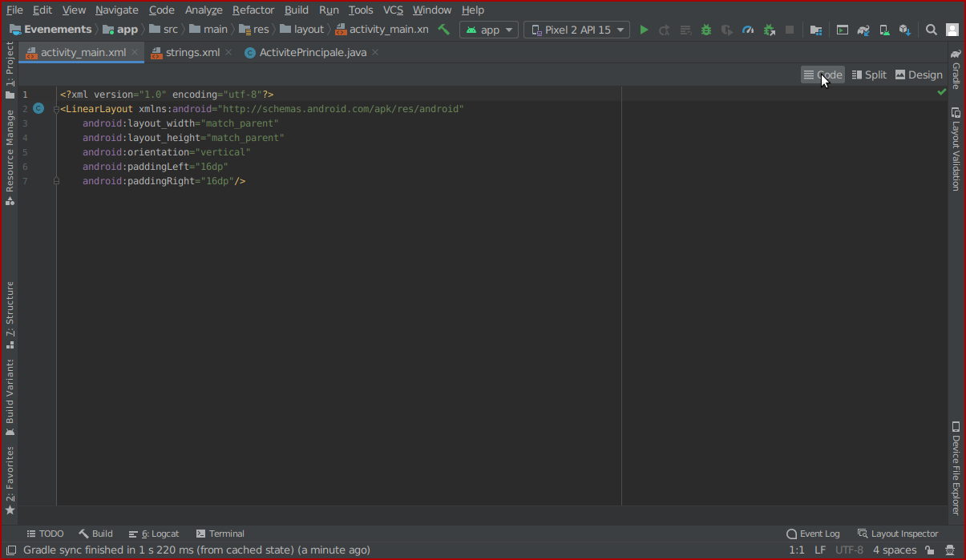Open the app run configuration dropdown
The height and width of the screenshot is (560, 966).
491,30
